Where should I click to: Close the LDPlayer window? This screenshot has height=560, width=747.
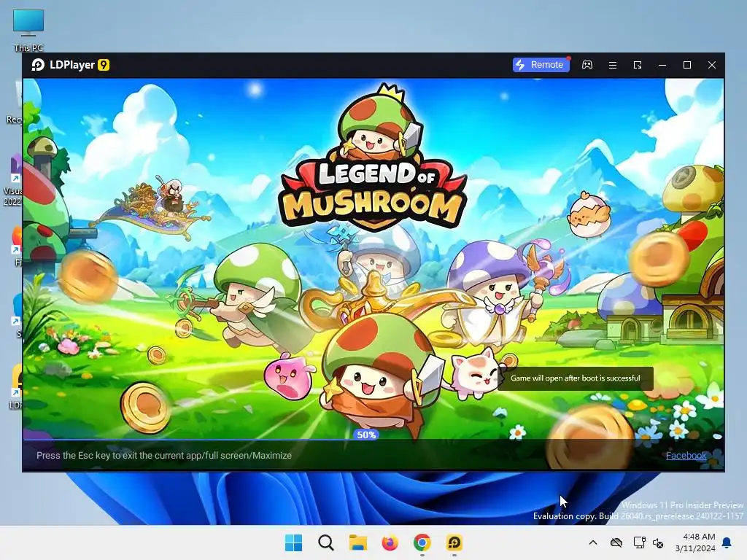tap(712, 65)
